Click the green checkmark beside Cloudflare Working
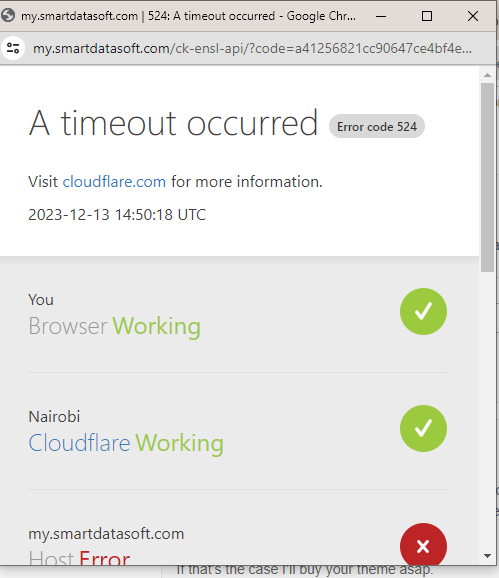 point(423,428)
